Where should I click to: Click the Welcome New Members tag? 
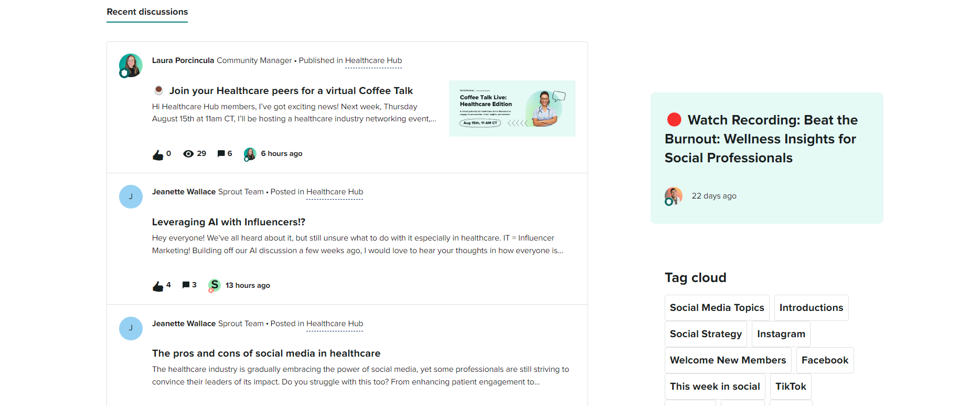728,360
